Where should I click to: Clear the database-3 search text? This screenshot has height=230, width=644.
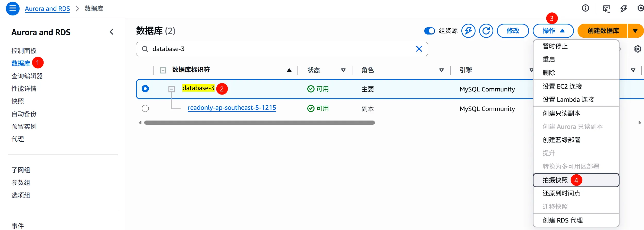419,49
